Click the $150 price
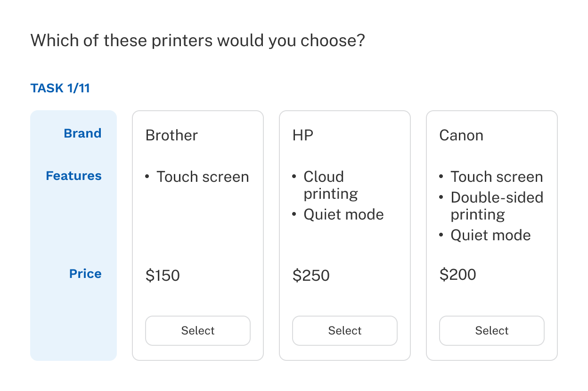The width and height of the screenshot is (588, 391). click(163, 275)
